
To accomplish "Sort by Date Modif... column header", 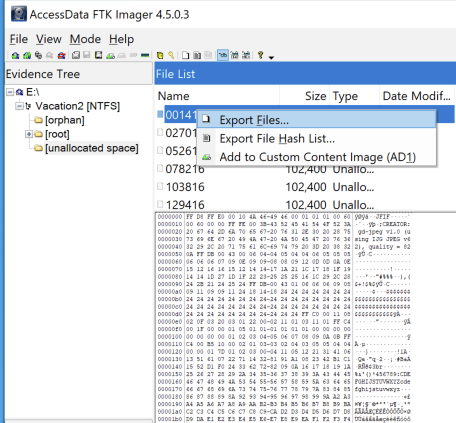I will (417, 96).
